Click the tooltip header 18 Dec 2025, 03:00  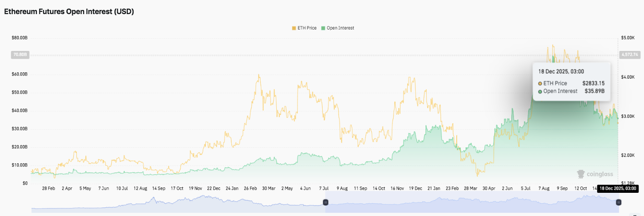(x=561, y=71)
